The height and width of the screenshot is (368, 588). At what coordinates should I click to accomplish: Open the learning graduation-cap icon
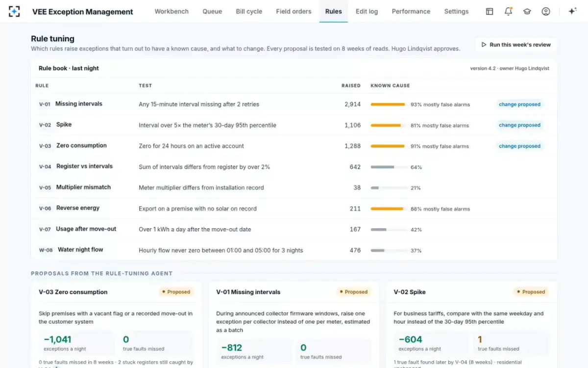click(x=527, y=11)
